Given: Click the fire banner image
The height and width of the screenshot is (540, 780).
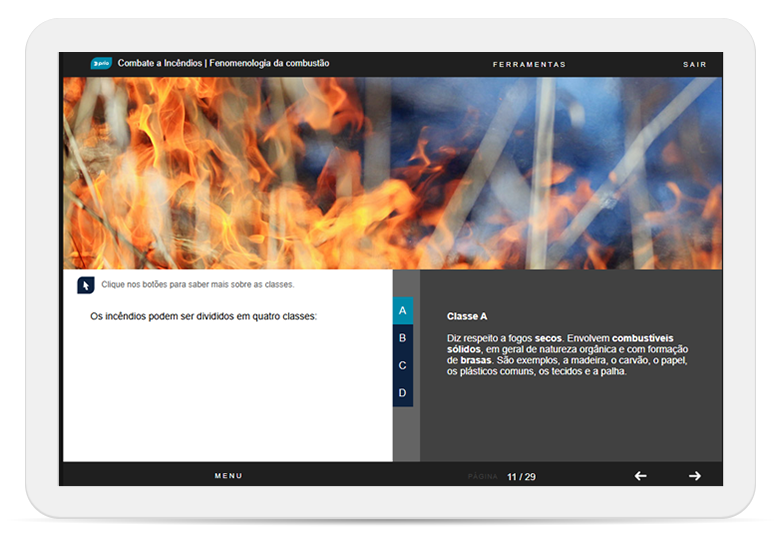Looking at the screenshot, I should point(392,173).
